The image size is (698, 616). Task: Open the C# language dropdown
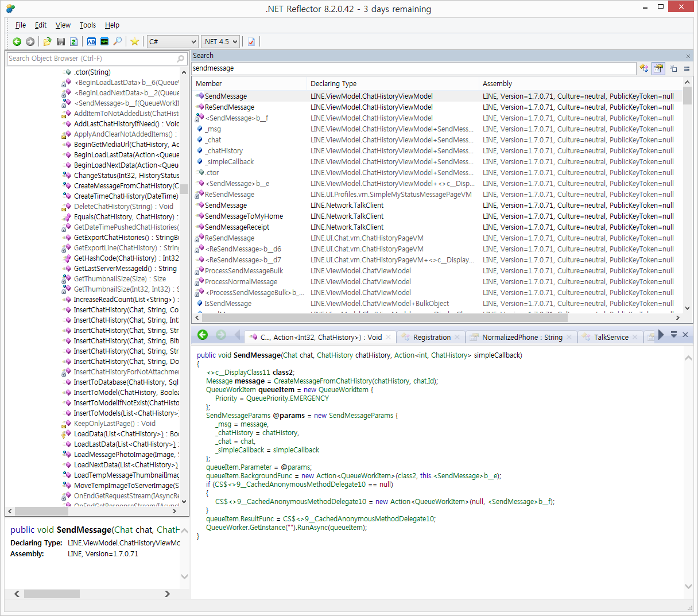172,41
